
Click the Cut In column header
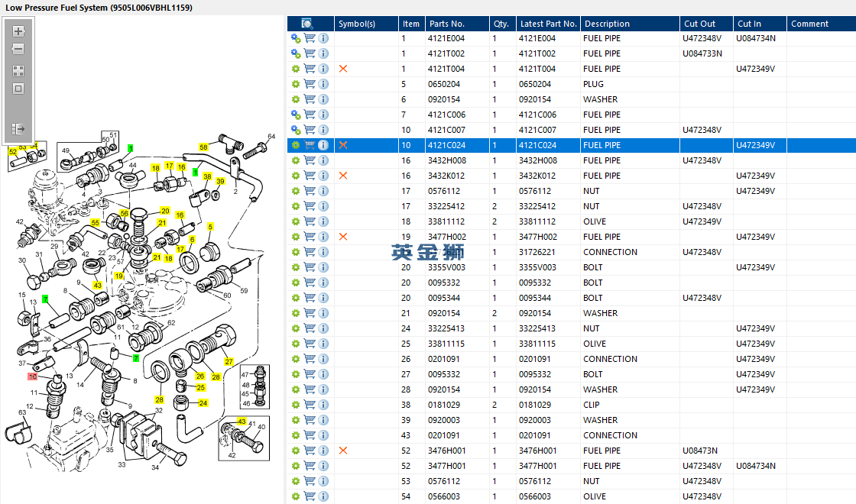[760, 24]
